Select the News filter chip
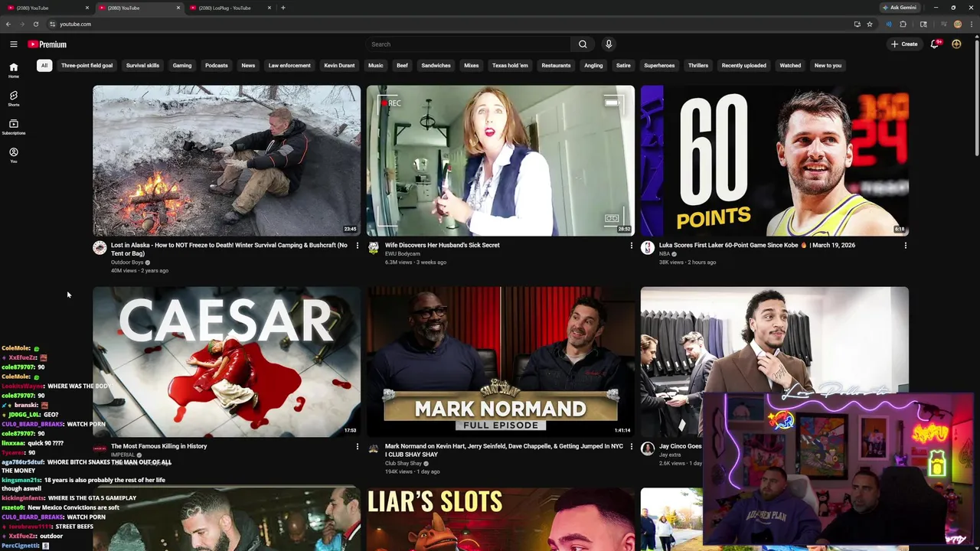The height and width of the screenshot is (551, 980). [x=248, y=65]
